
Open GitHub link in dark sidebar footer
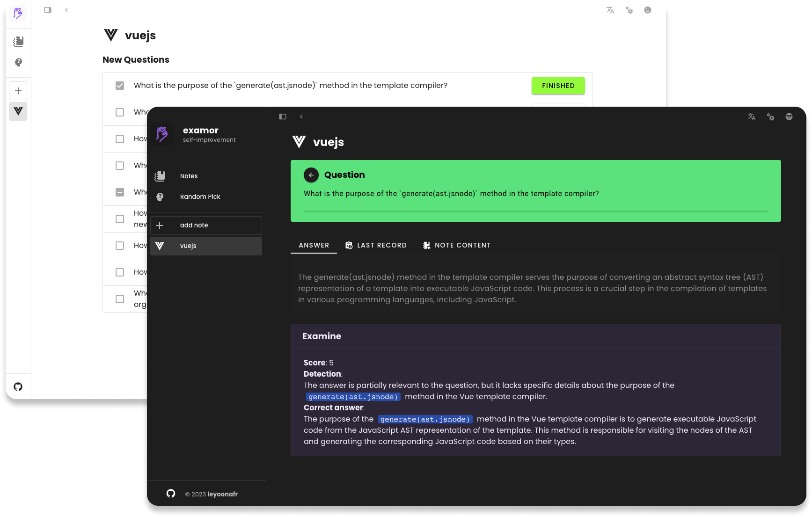[171, 494]
